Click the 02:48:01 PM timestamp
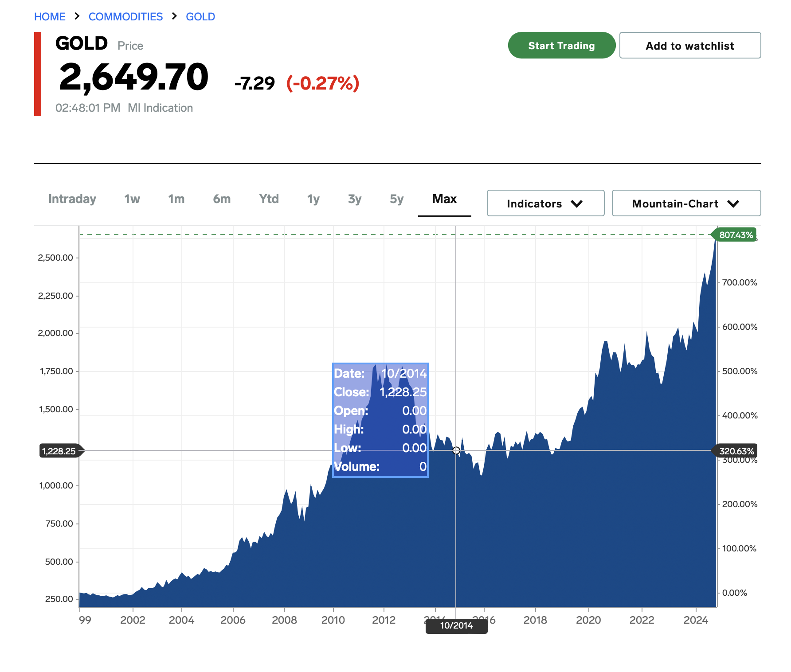791x672 pixels. point(88,108)
